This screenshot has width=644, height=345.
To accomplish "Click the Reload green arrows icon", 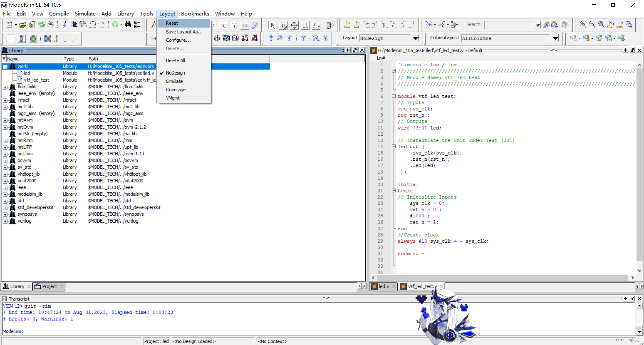I will click(41, 24).
